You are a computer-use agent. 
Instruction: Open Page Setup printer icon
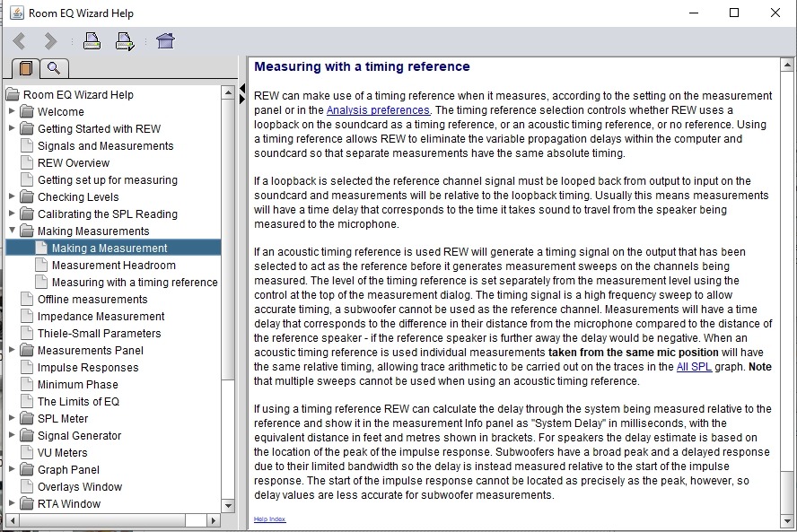pyautogui.click(x=125, y=41)
